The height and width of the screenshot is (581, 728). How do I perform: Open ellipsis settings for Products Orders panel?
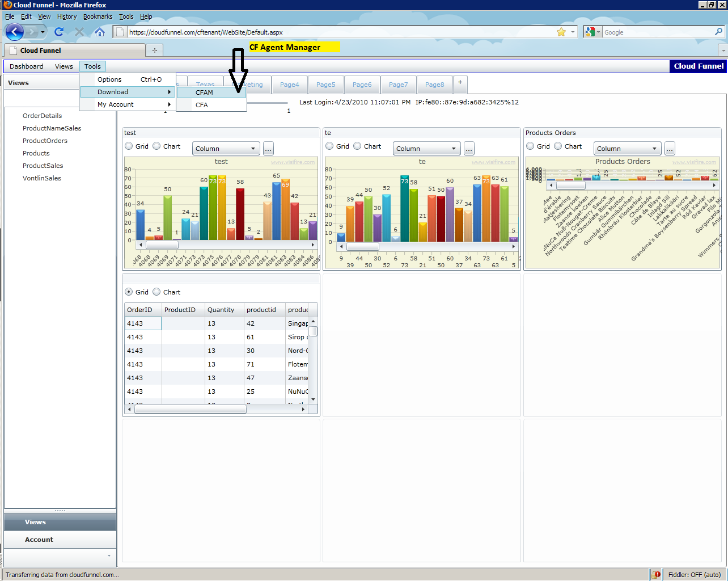click(670, 149)
